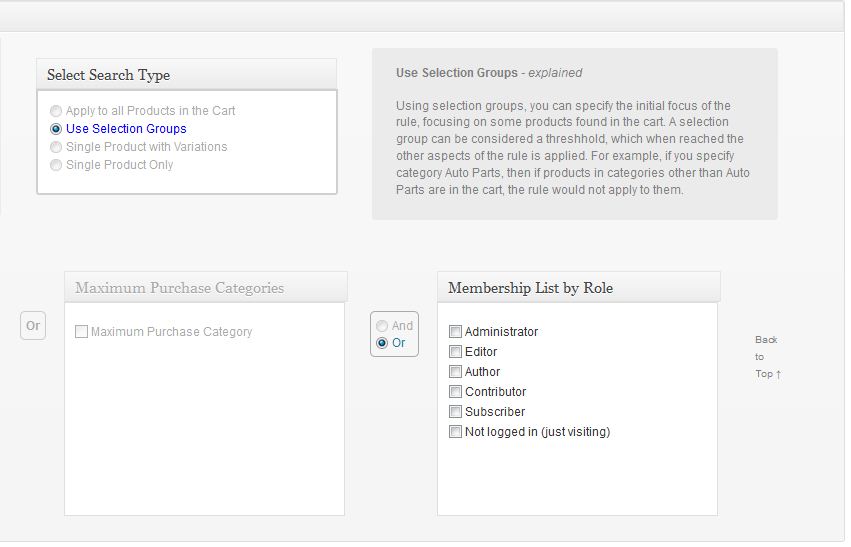Image resolution: width=851 pixels, height=547 pixels.
Task: Select the Or radio button
Action: click(x=382, y=343)
